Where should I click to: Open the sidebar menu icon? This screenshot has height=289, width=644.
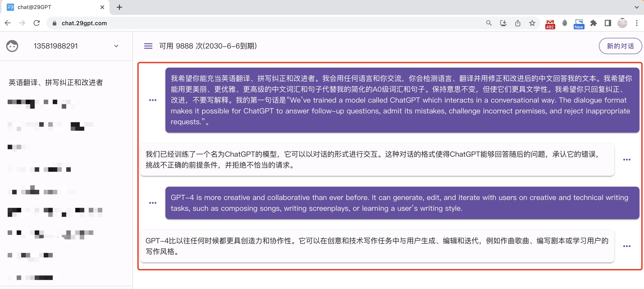(x=148, y=46)
